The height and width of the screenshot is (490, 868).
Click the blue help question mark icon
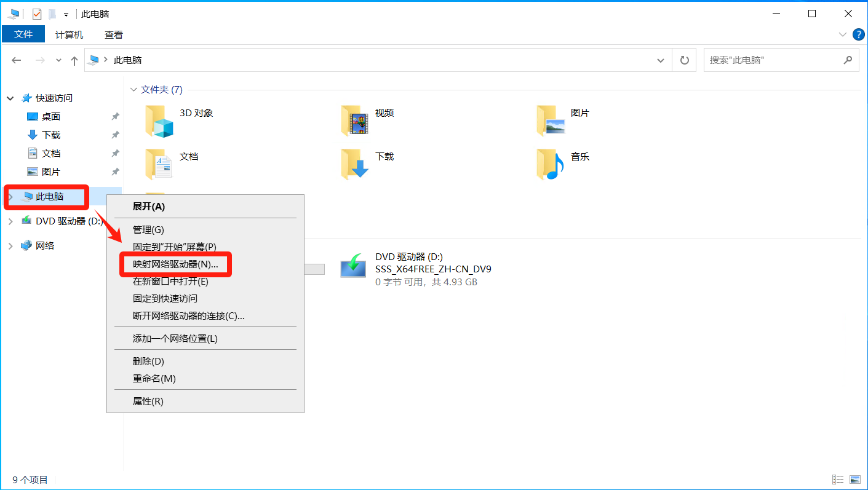(859, 34)
